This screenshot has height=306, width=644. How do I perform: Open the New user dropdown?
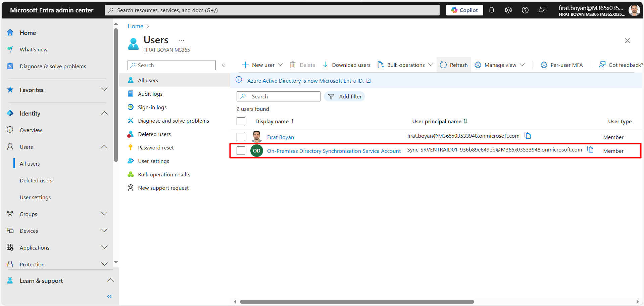tap(262, 65)
